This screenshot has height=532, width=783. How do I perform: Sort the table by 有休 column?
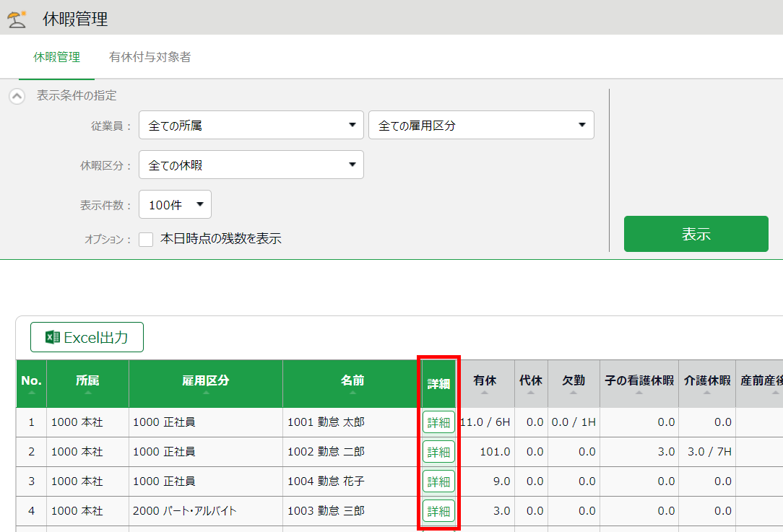[484, 393]
